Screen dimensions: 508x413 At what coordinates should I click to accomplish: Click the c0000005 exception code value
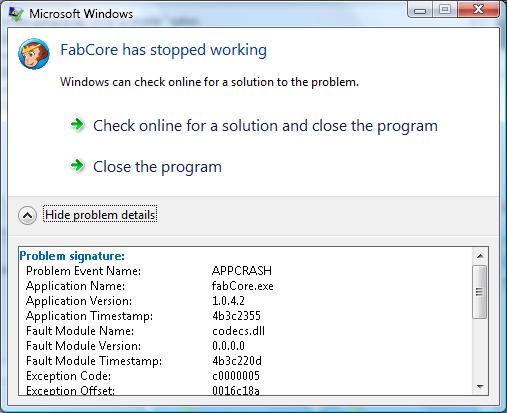tap(236, 376)
